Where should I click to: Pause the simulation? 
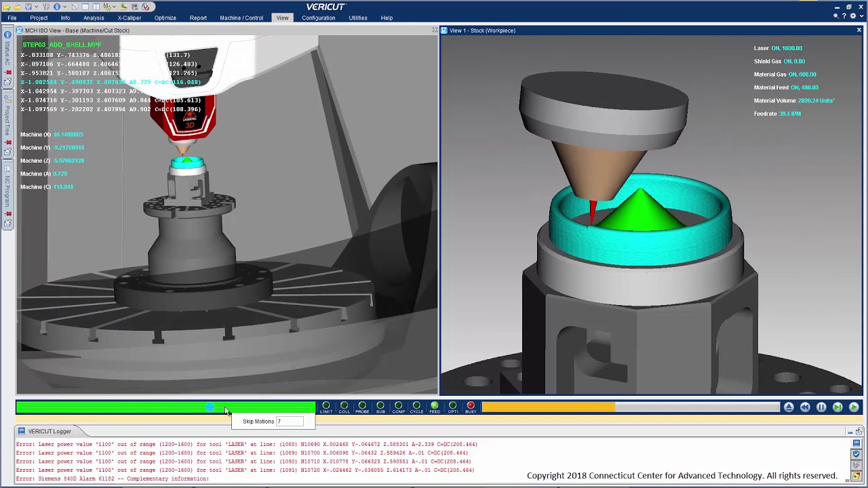coord(821,407)
